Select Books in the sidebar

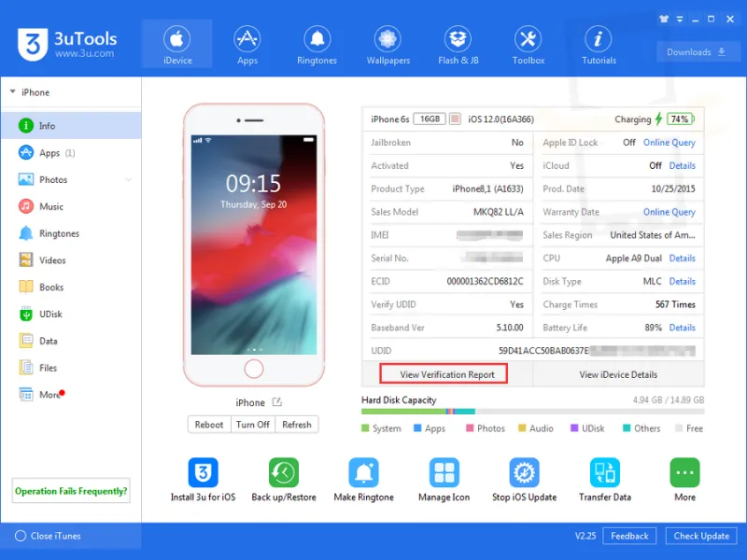coord(71,287)
